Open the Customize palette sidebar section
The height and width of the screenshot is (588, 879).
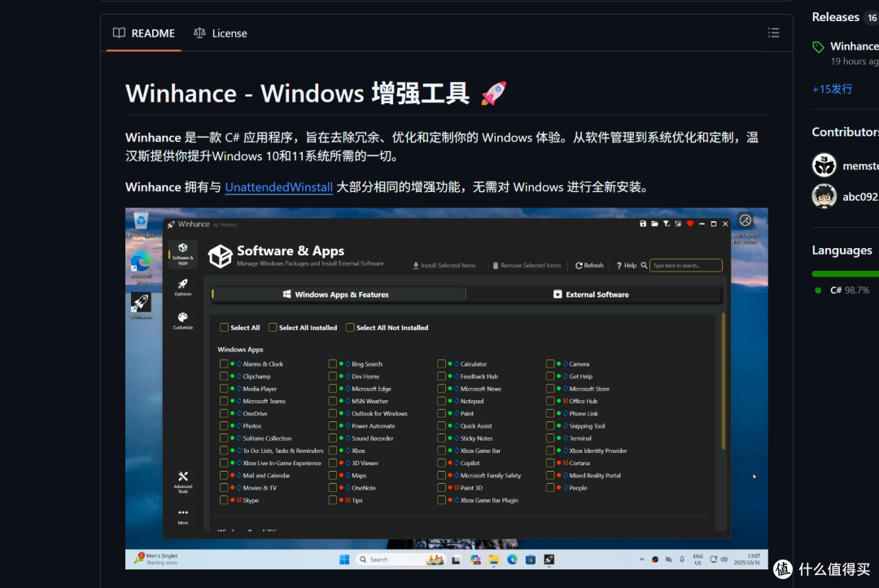[183, 321]
